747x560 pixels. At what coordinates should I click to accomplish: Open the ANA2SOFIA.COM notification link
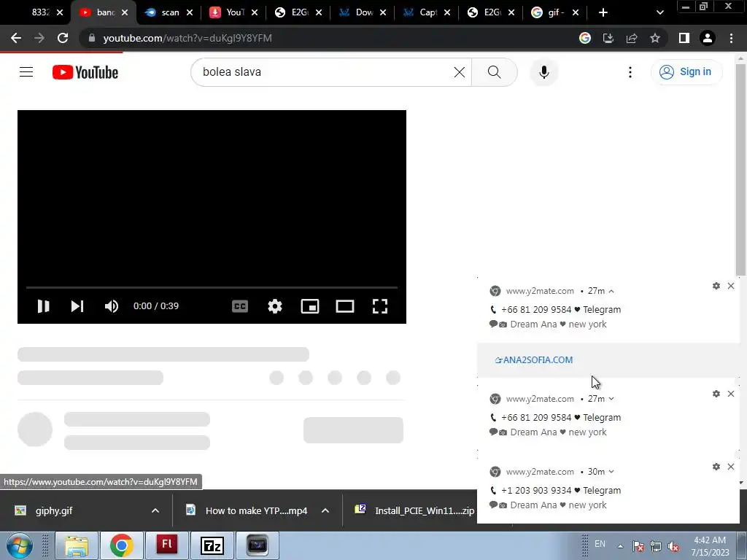coord(534,360)
